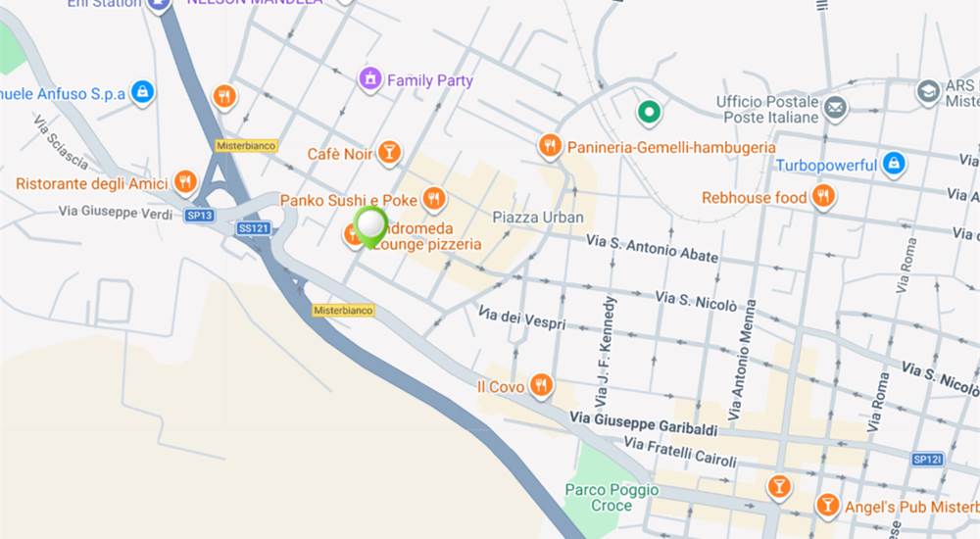
Task: Click the Ristorante degli Amici restaurant icon
Action: point(185,182)
